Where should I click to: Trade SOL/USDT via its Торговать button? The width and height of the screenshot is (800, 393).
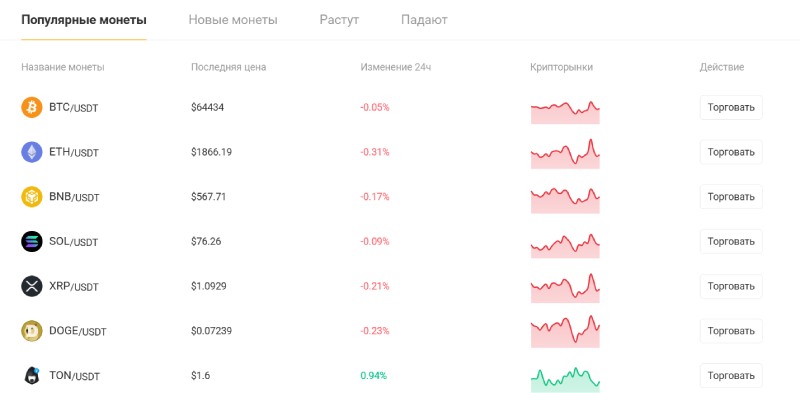(731, 241)
